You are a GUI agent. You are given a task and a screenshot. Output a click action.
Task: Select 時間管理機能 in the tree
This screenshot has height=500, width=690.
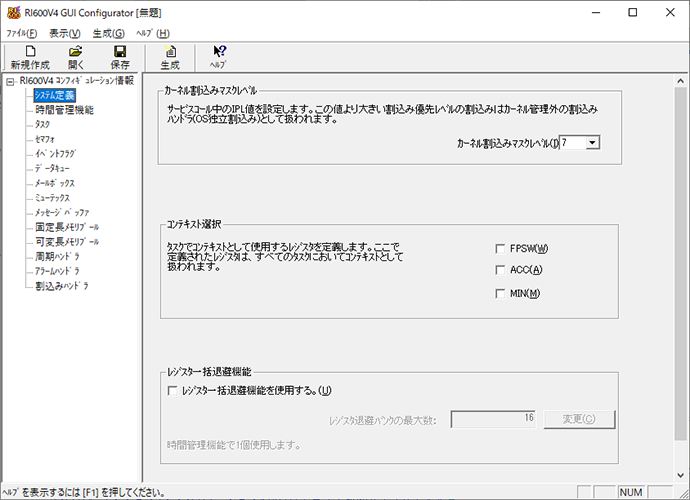coord(64,110)
